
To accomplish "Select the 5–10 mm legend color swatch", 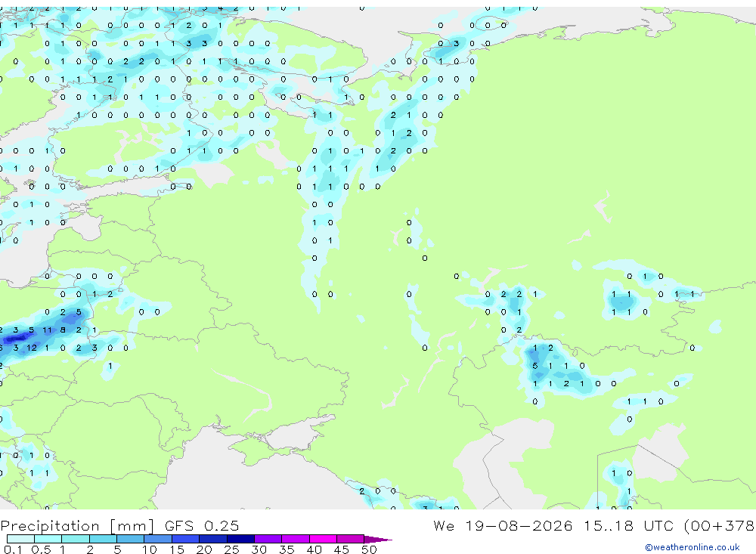I will point(130,539).
